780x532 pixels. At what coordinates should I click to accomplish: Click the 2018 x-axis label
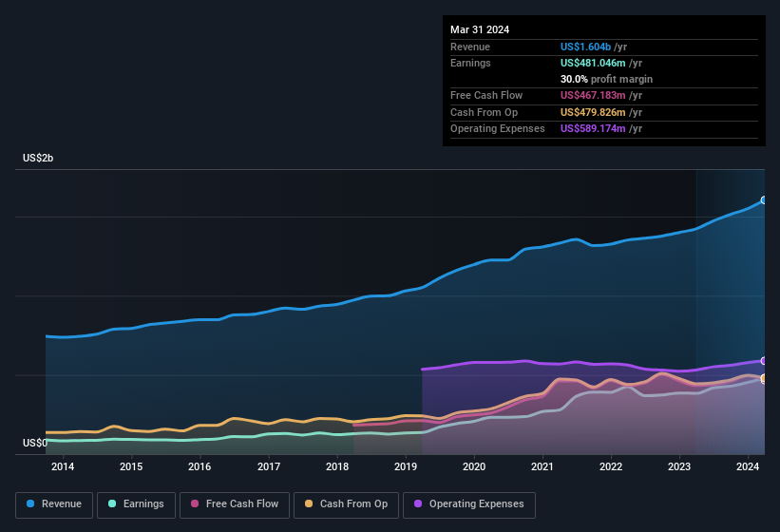click(x=337, y=466)
